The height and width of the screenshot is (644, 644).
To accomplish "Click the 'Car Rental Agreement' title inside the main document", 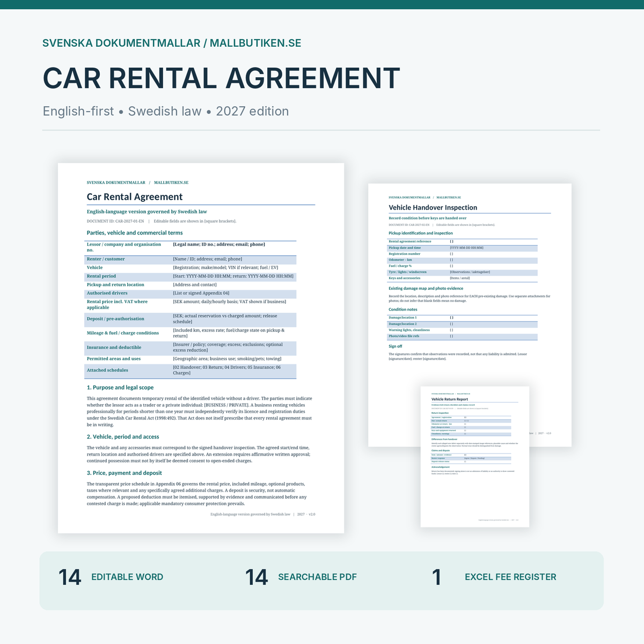I will pyautogui.click(x=135, y=197).
